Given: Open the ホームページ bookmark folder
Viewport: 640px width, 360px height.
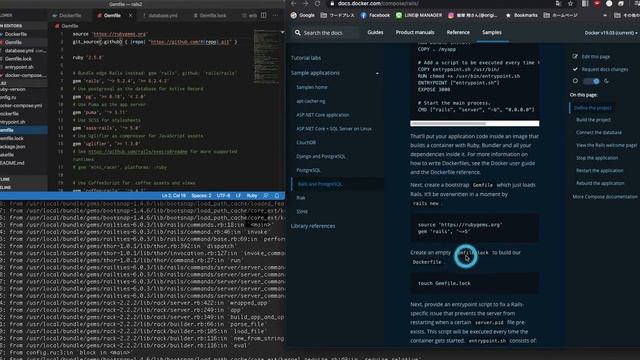Looking at the screenshot, I should coord(560,16).
